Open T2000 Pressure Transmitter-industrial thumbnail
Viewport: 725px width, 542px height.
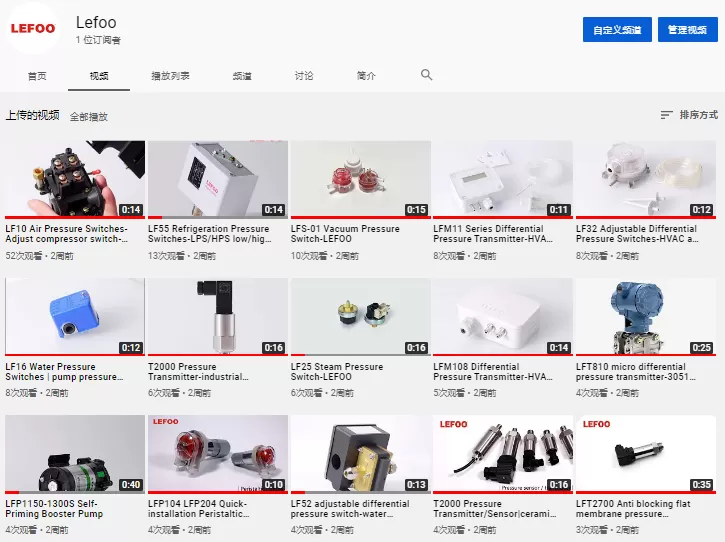pos(218,317)
